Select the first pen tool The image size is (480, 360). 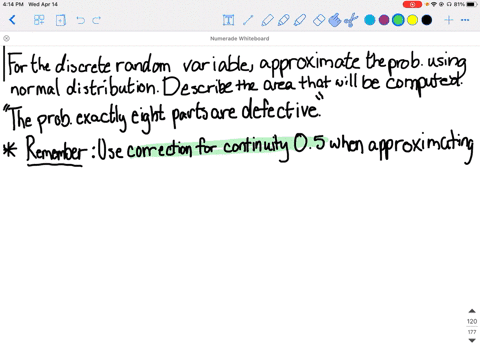pos(267,20)
